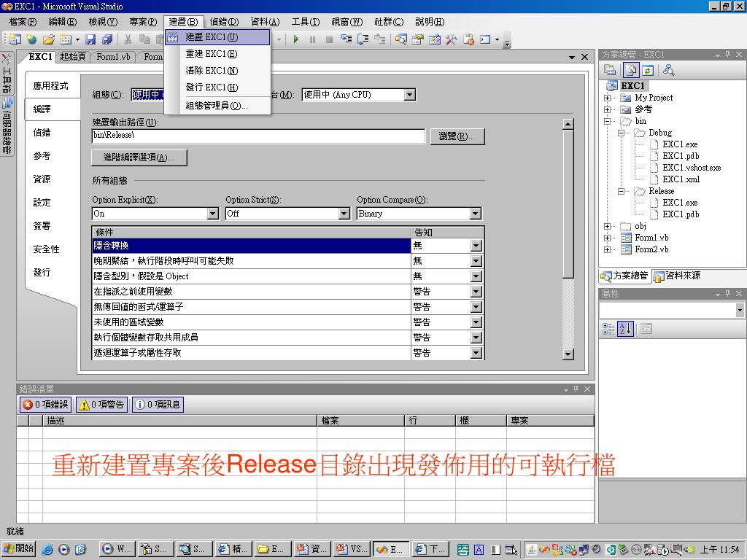Select the Form2.vb file in 方案總管
This screenshot has height=560, width=747.
coord(651,249)
